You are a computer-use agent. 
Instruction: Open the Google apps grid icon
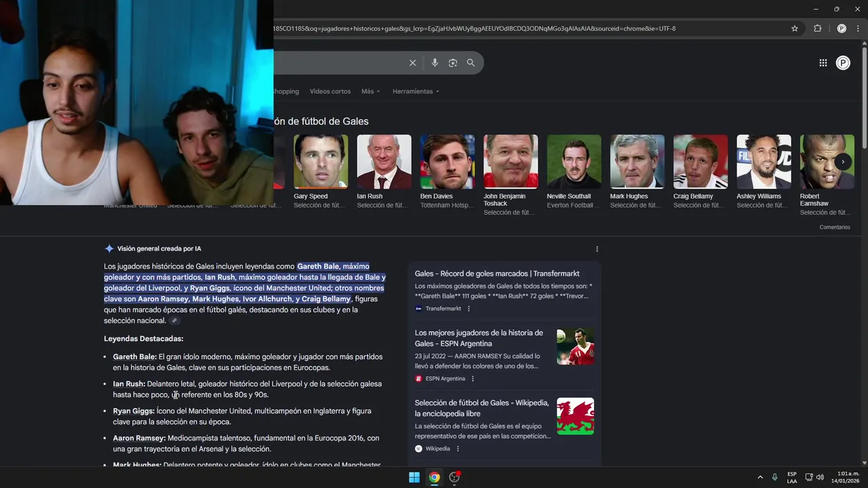point(823,63)
